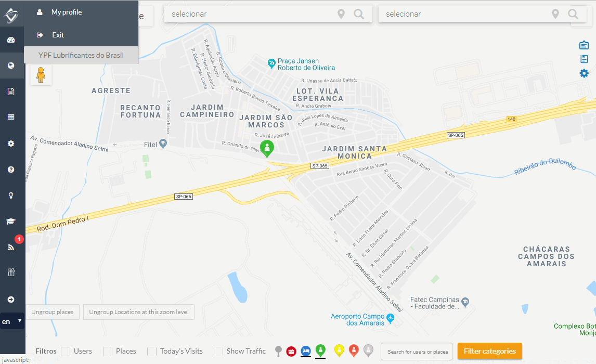Viewport: 596px width, 364px height.
Task: Enable the Users filter checkbox
Action: 66,352
